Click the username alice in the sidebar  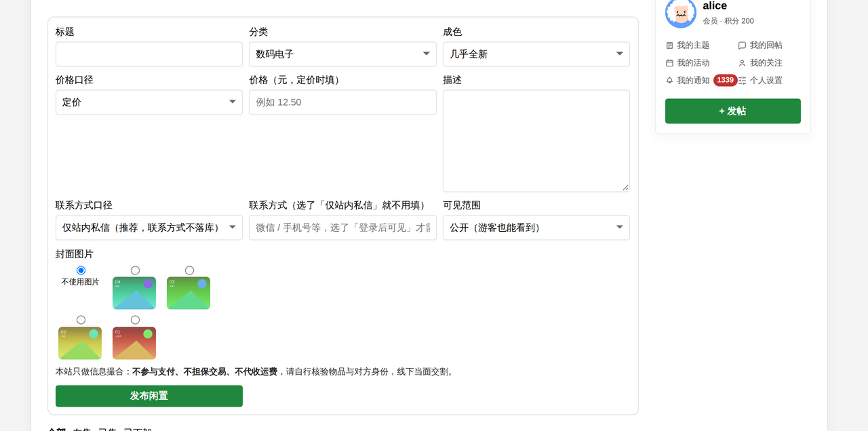(x=715, y=6)
